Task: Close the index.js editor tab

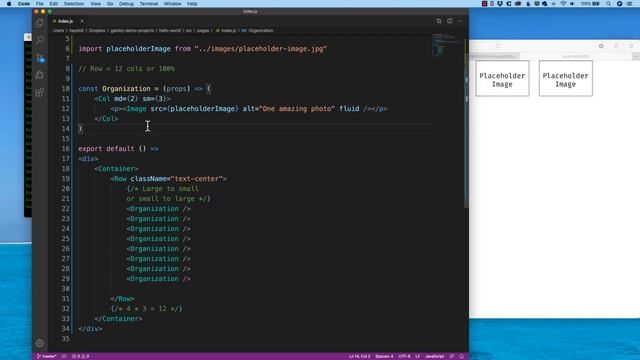Action: pyautogui.click(x=82, y=21)
